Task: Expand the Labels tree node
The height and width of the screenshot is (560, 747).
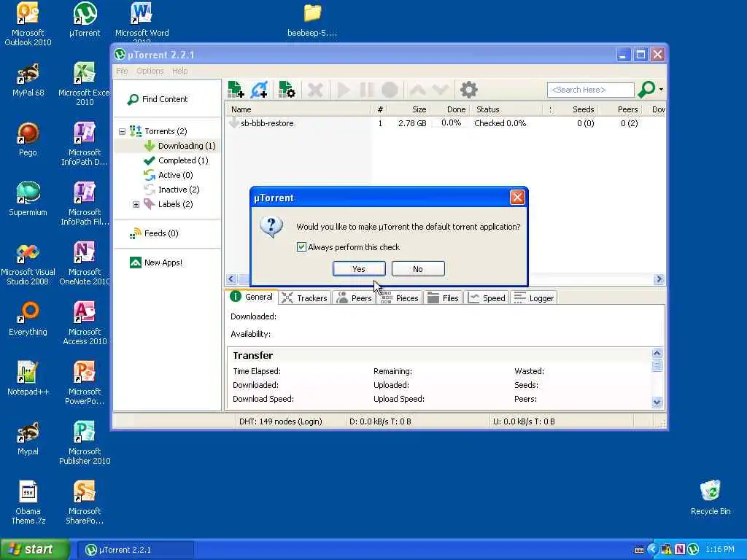Action: point(136,204)
